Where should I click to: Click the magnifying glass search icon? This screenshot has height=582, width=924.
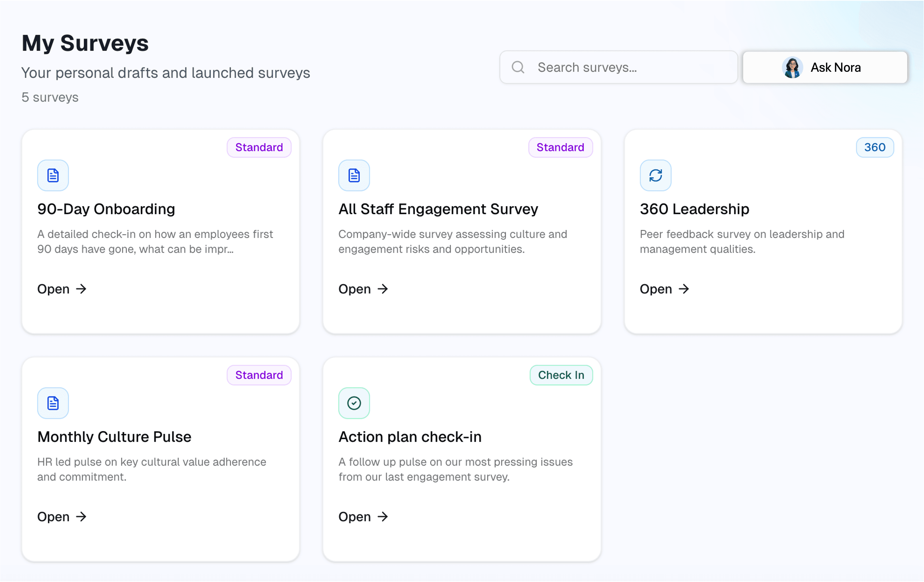(518, 67)
